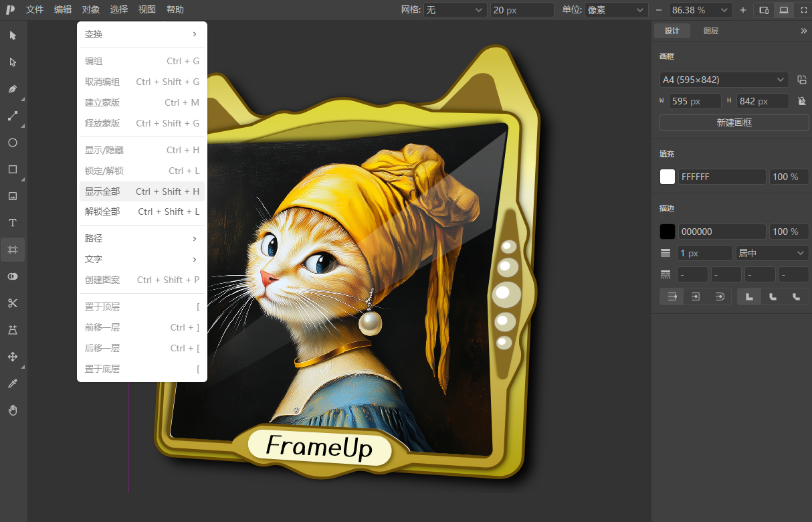Select the Rectangle tool
Image resolution: width=812 pixels, height=522 pixels.
coord(13,169)
